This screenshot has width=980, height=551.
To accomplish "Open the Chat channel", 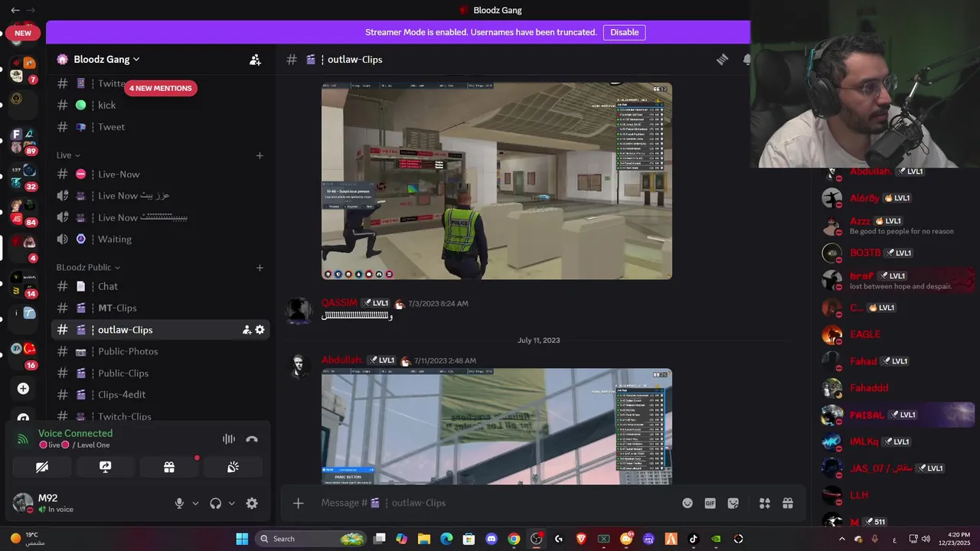I will [161, 286].
